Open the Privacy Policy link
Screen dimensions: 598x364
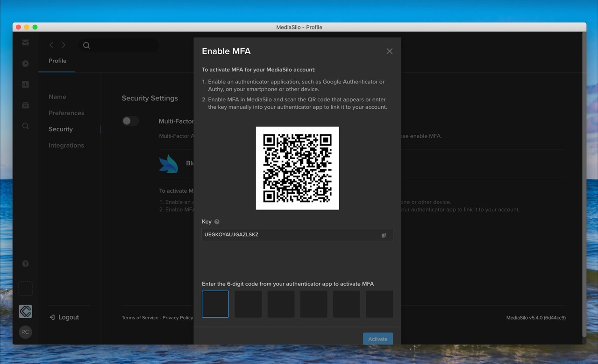[178, 318]
